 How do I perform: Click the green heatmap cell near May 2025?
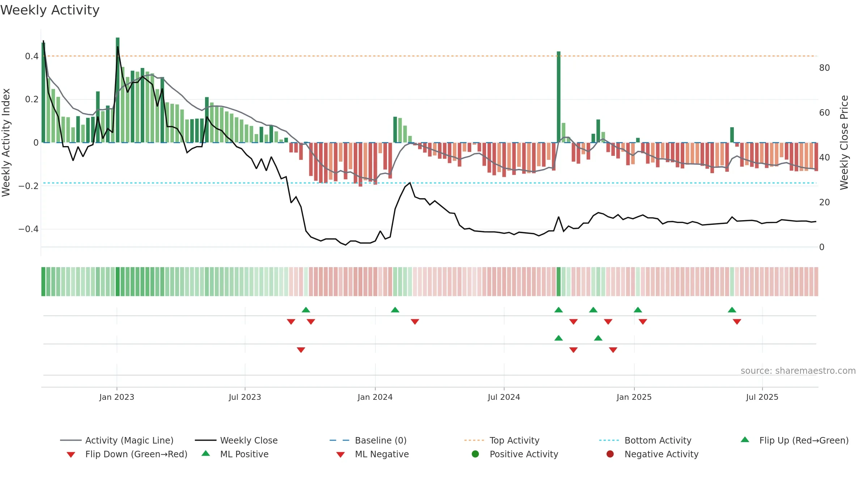[732, 282]
